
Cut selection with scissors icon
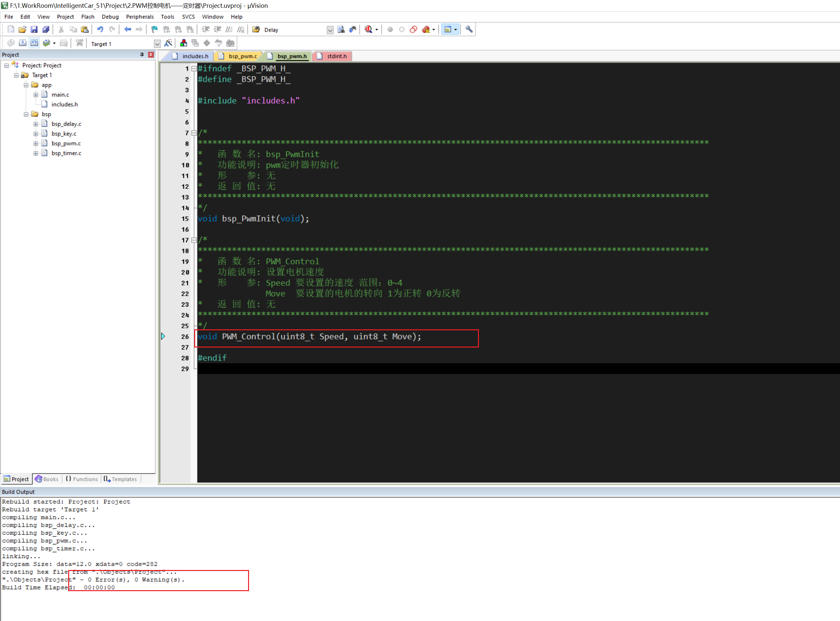pyautogui.click(x=61, y=30)
